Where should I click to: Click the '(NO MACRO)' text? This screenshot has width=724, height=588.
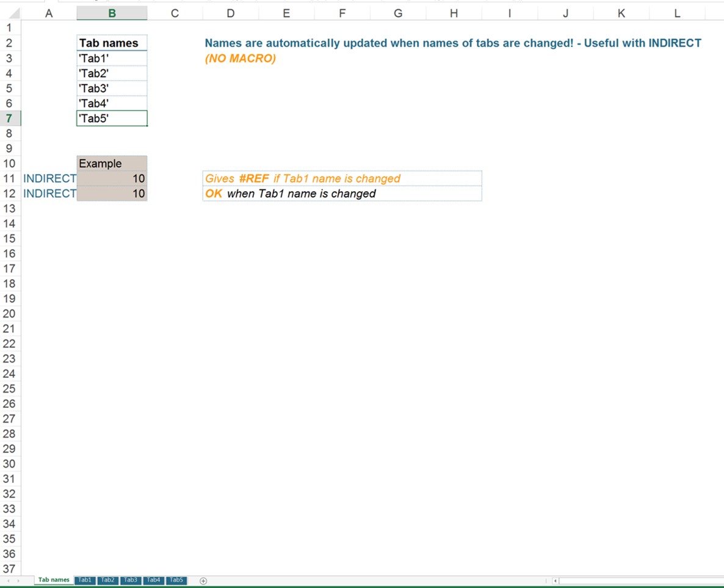(241, 58)
